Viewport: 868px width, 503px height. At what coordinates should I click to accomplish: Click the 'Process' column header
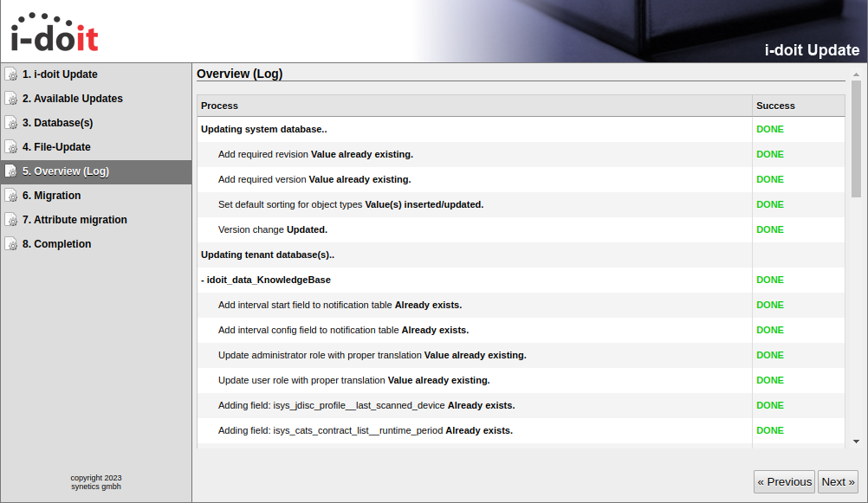pyautogui.click(x=475, y=106)
